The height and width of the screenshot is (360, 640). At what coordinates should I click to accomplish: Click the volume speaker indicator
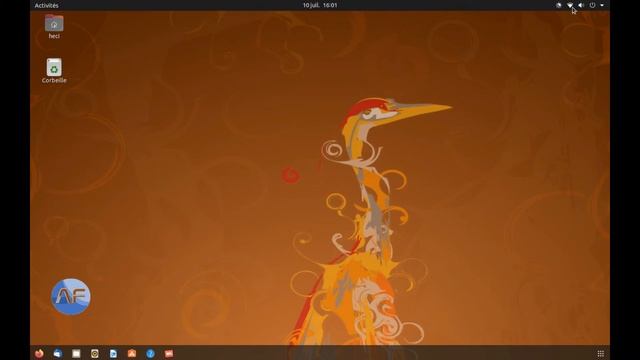(x=581, y=5)
